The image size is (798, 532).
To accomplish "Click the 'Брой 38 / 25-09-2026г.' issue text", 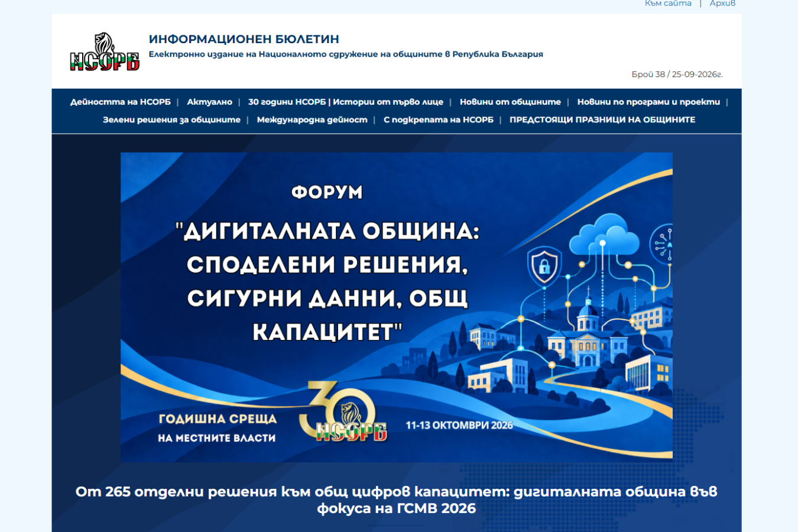I will pos(677,74).
